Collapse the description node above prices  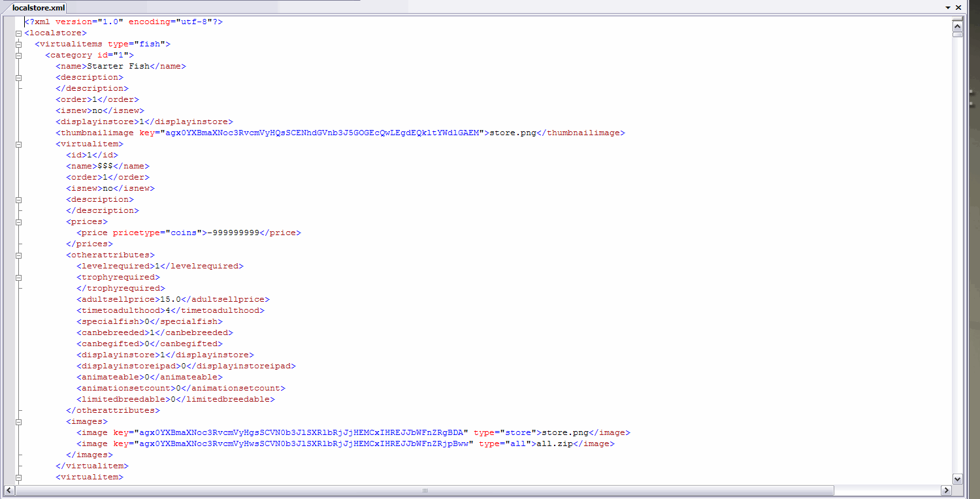pyautogui.click(x=18, y=199)
